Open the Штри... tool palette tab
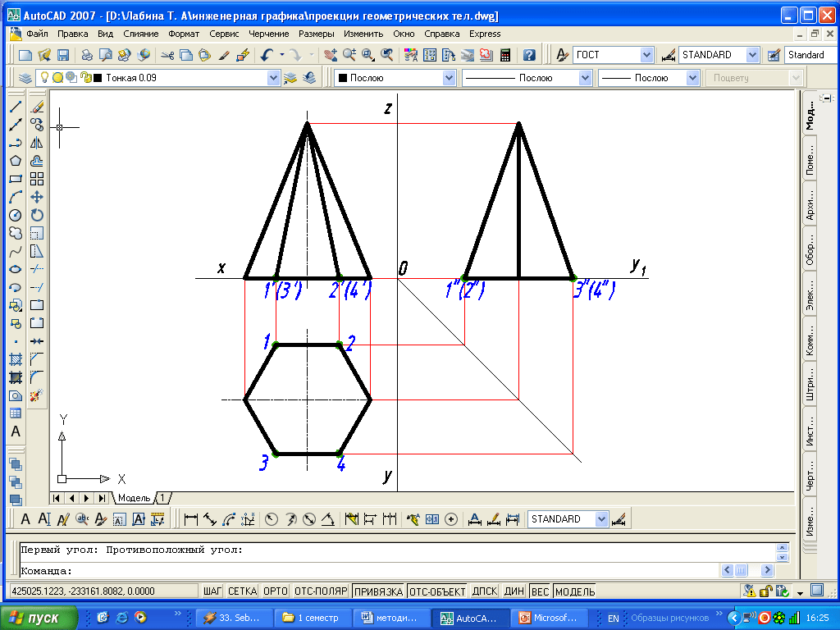 coord(810,384)
